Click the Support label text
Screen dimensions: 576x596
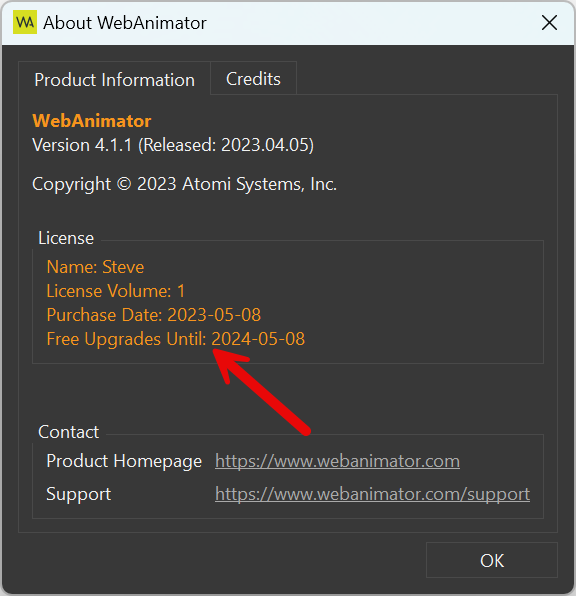[79, 494]
